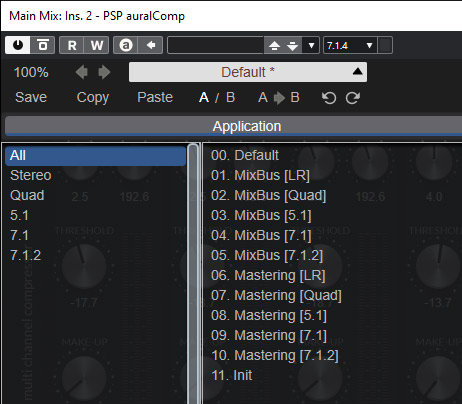Click the bypass insert icon next to power
Viewport: 462px width, 404px height.
[x=43, y=45]
